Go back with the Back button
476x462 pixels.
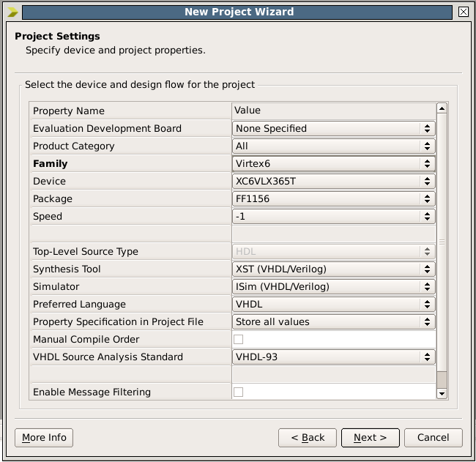click(308, 438)
